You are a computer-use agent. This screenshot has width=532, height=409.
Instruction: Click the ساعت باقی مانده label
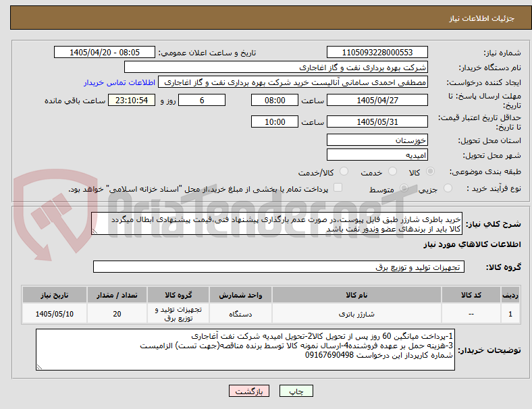pyautogui.click(x=75, y=101)
